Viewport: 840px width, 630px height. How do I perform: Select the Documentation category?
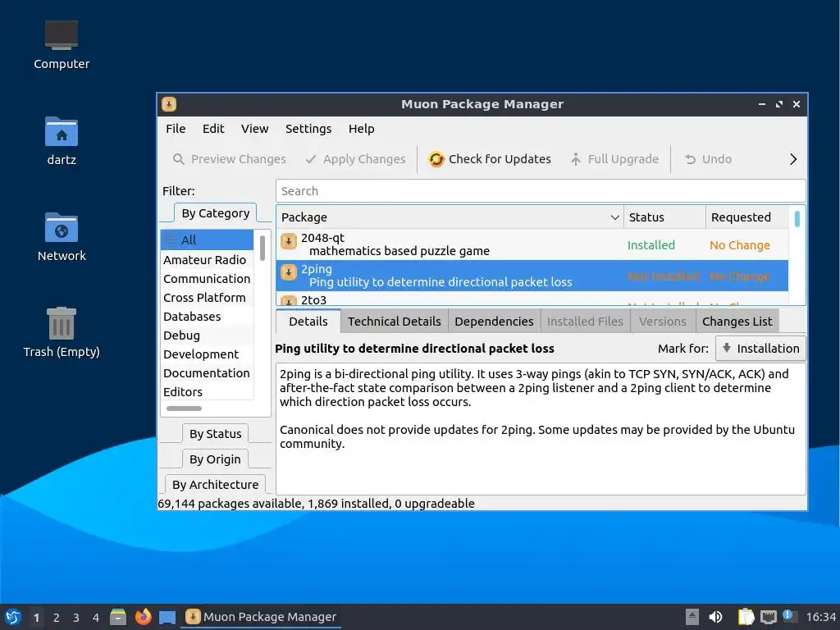pos(207,373)
